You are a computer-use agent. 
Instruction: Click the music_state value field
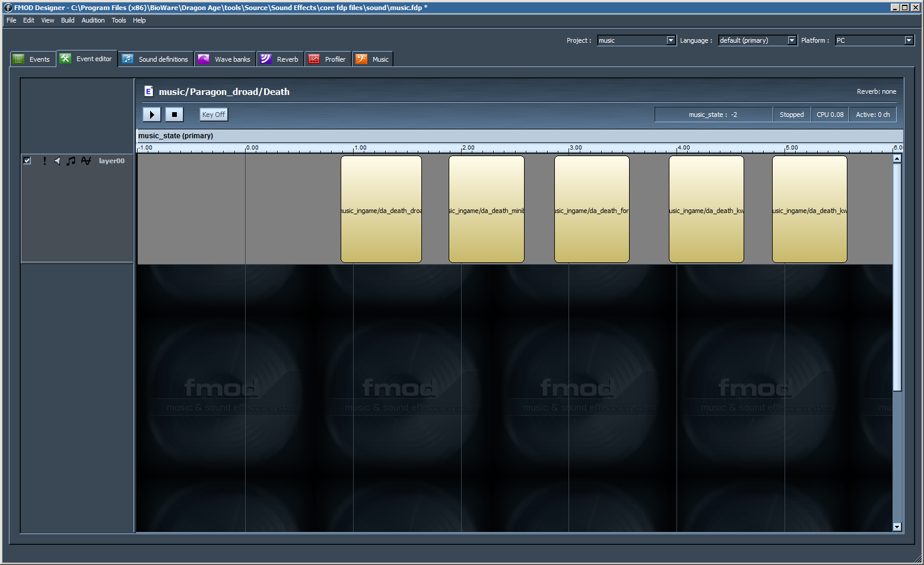[x=713, y=115]
